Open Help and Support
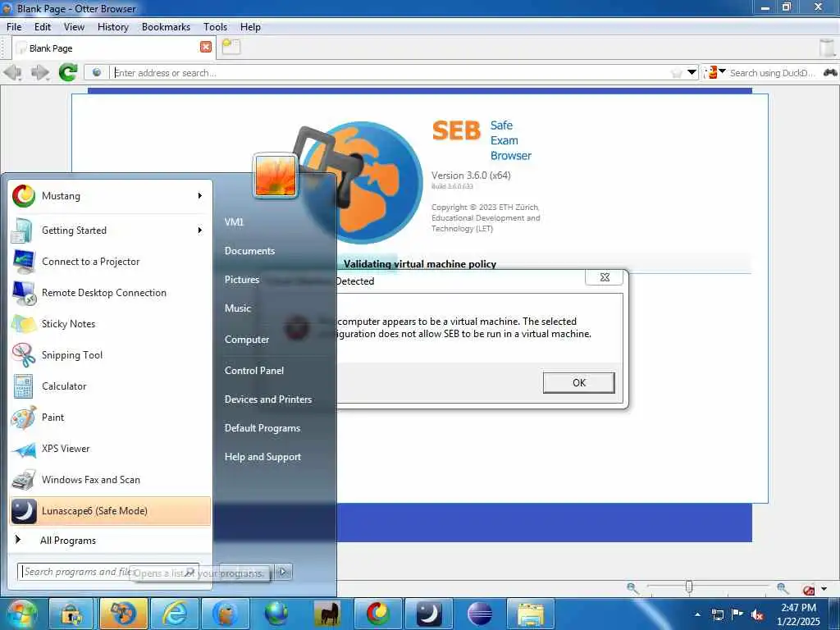The width and height of the screenshot is (840, 630). click(x=263, y=457)
